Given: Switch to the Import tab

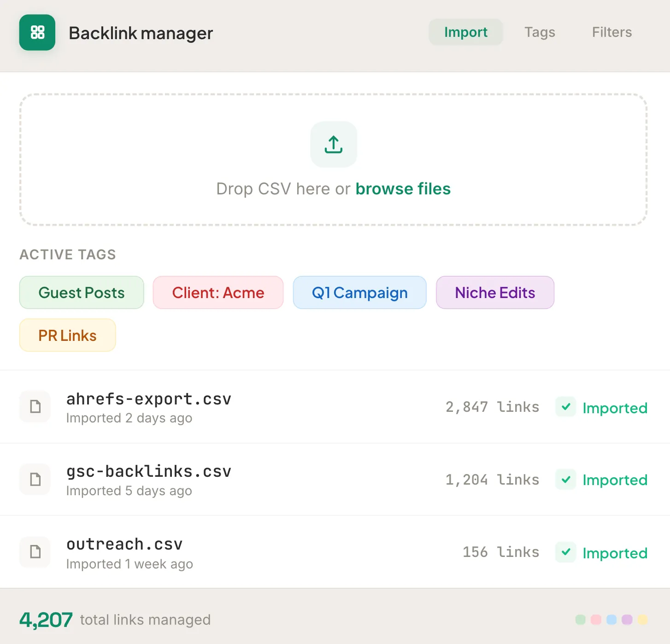Looking at the screenshot, I should 466,32.
